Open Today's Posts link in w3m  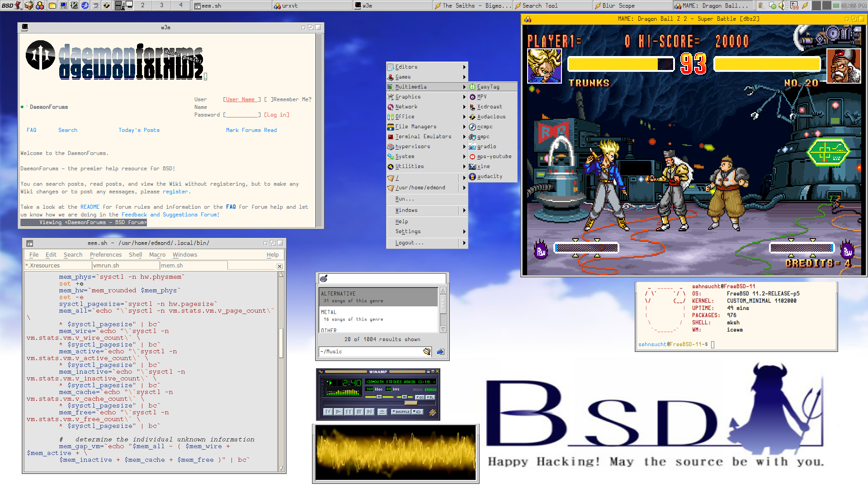tap(139, 130)
